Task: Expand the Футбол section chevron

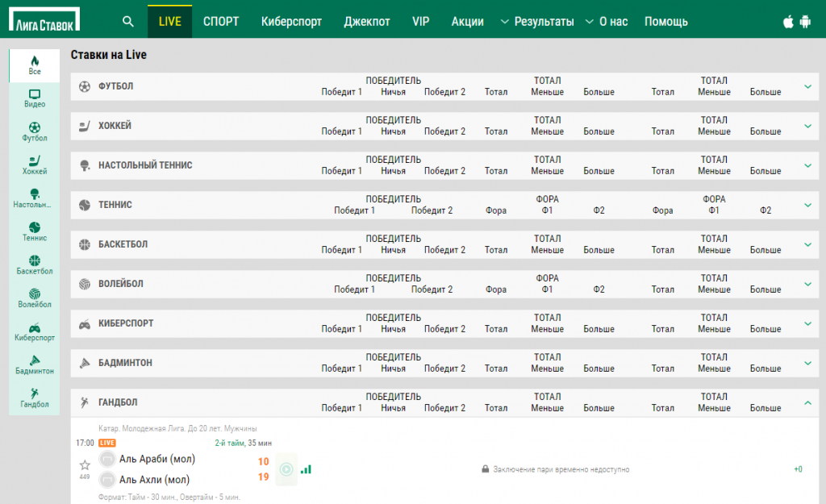Action: click(x=807, y=86)
